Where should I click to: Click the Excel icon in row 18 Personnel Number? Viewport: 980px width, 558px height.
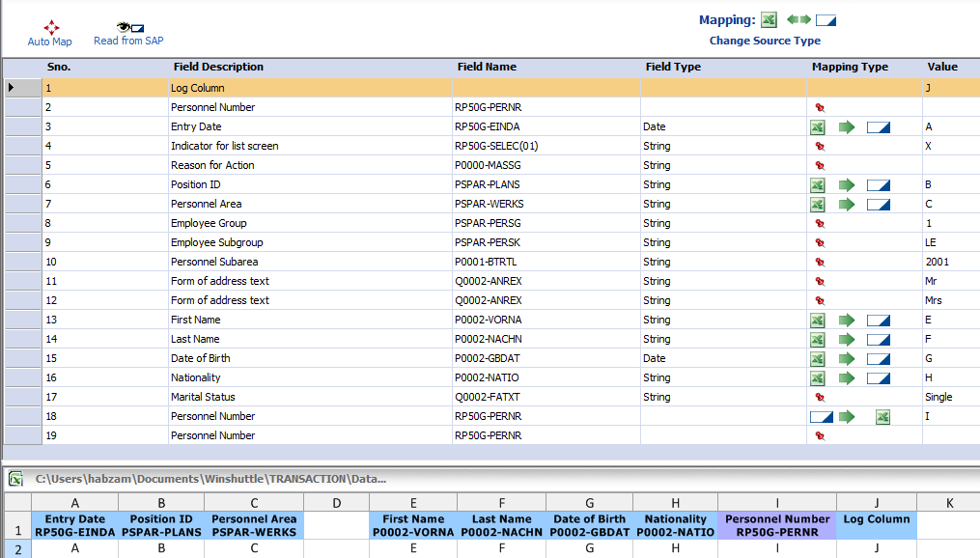pyautogui.click(x=882, y=416)
